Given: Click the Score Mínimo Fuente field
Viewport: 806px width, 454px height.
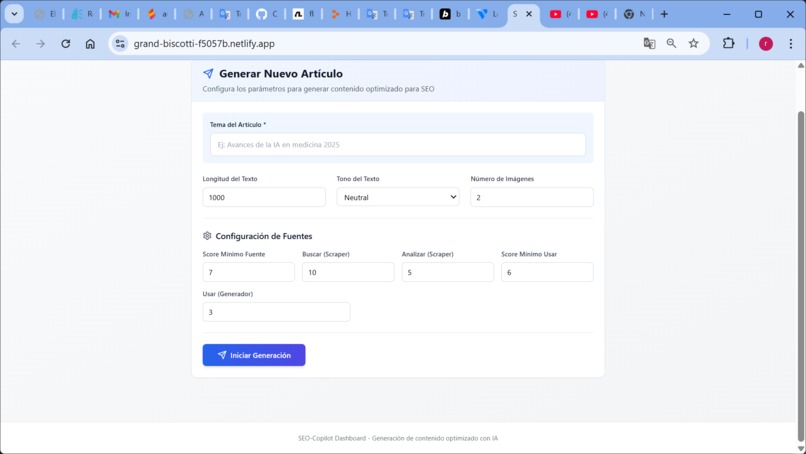Looking at the screenshot, I should pyautogui.click(x=249, y=272).
